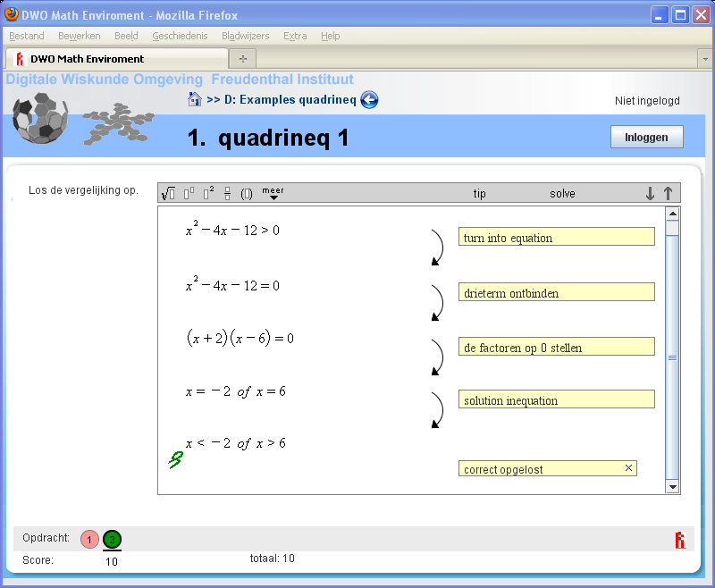
Task: Click the 'solve' button
Action: click(x=562, y=194)
